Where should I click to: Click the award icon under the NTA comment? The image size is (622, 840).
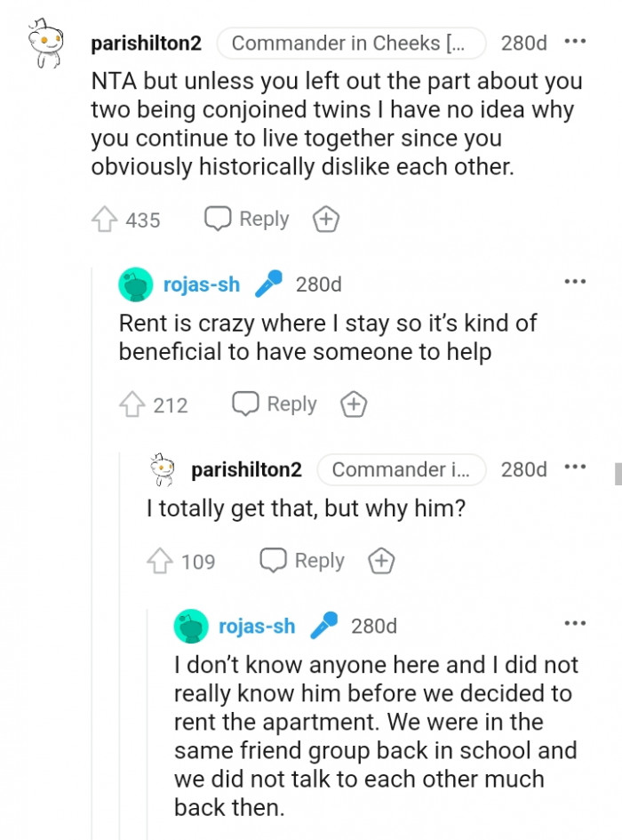coord(325,219)
